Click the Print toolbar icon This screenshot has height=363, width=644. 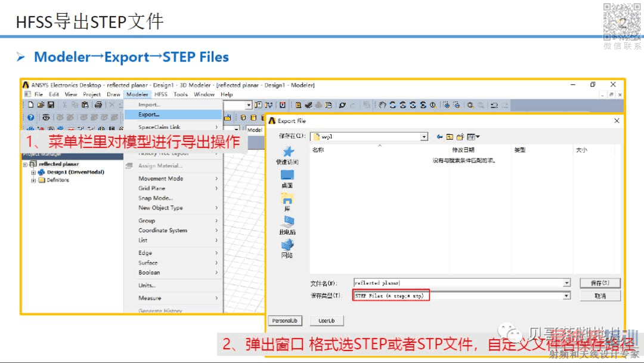point(98,105)
